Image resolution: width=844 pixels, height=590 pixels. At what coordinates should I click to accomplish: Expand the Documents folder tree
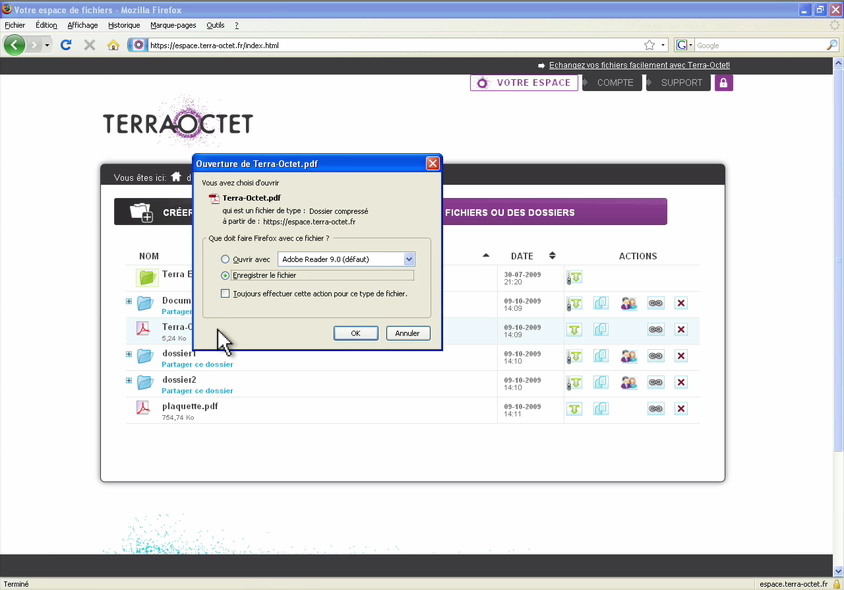pos(129,301)
